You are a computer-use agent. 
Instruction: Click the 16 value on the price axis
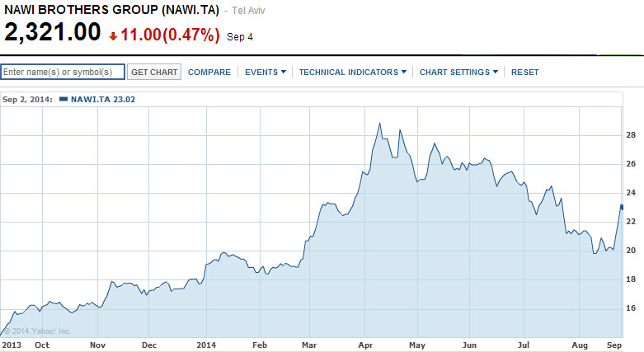pos(631,308)
